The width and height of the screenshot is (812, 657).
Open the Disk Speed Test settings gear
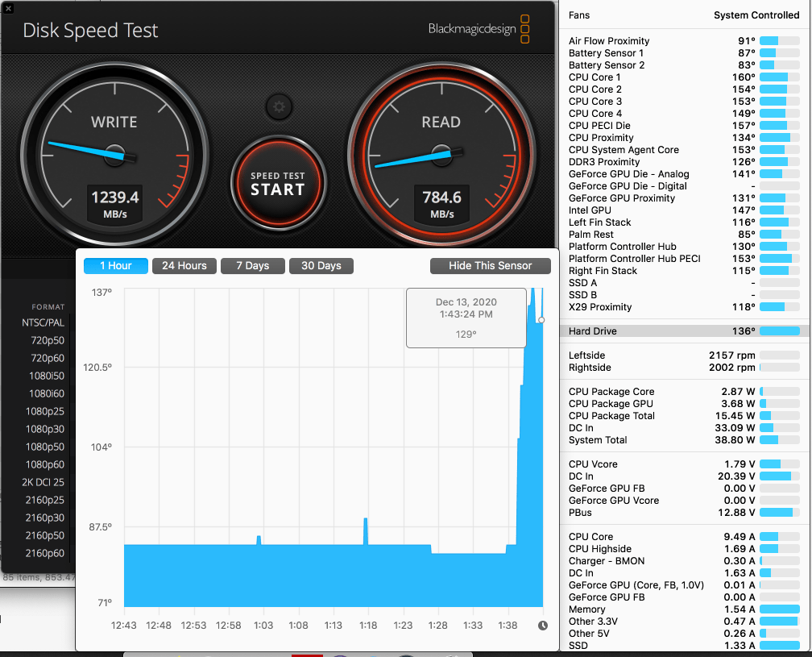(279, 106)
